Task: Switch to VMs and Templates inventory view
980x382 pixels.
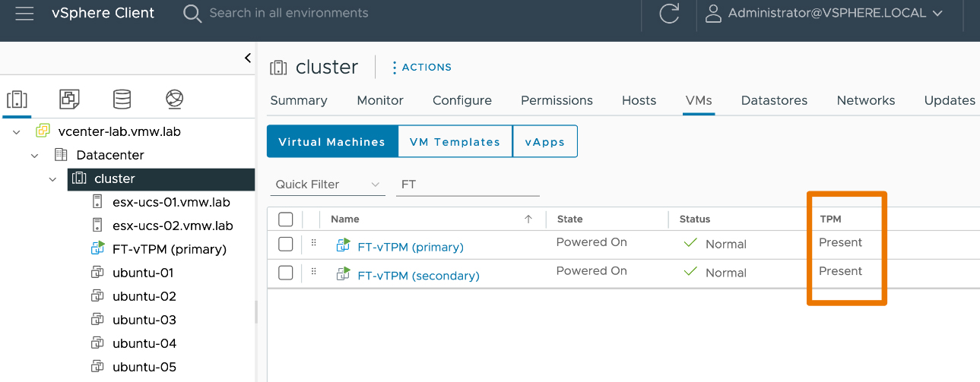Action: 69,99
